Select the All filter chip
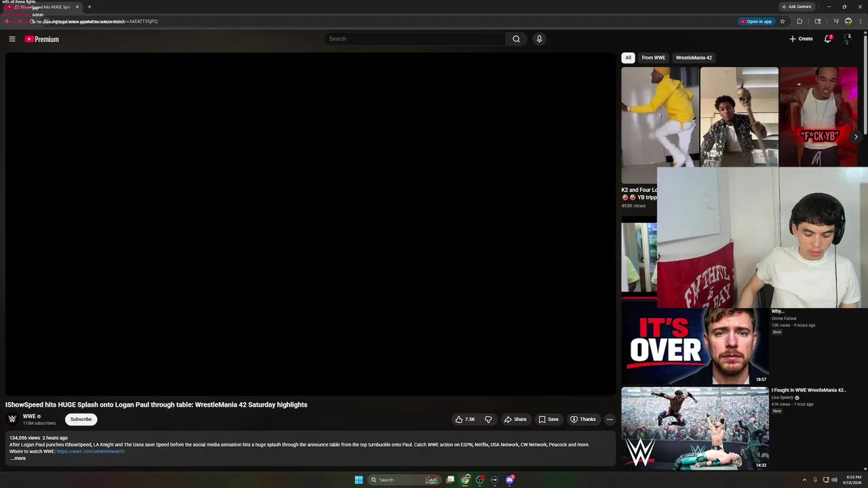 pyautogui.click(x=628, y=58)
